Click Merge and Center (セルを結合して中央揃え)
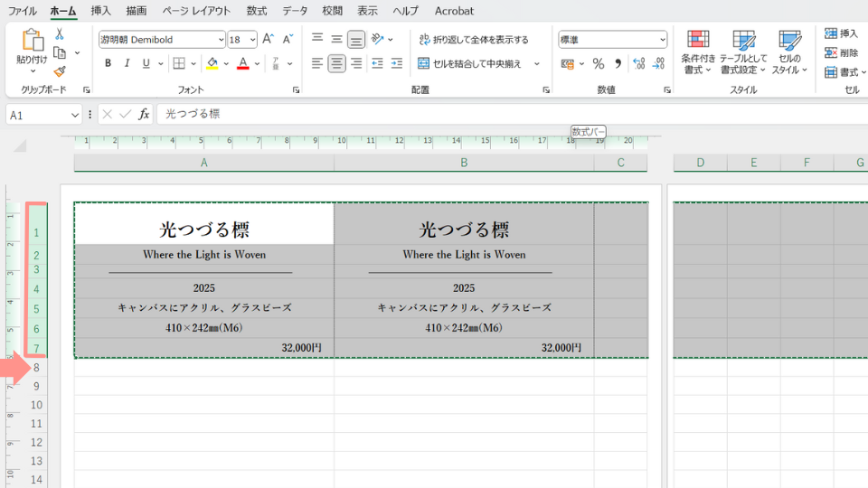The image size is (868, 488). (x=471, y=64)
